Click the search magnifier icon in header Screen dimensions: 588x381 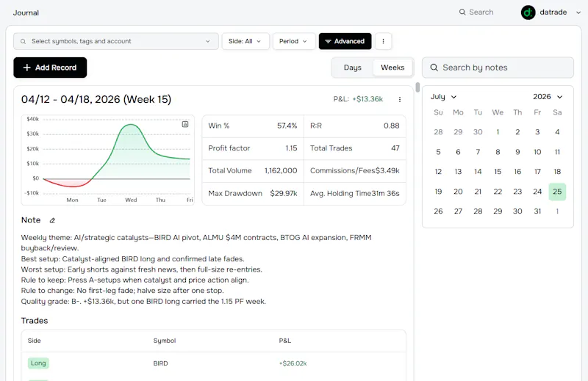(x=462, y=12)
